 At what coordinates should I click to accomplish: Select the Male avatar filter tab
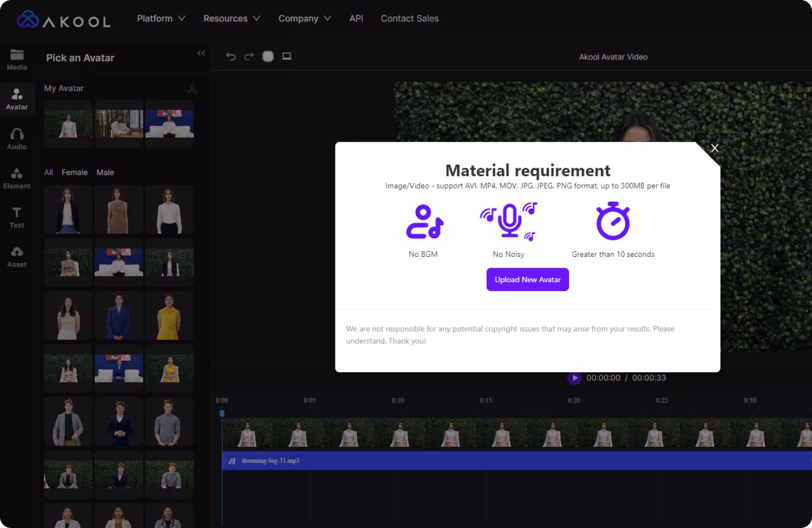pyautogui.click(x=105, y=173)
